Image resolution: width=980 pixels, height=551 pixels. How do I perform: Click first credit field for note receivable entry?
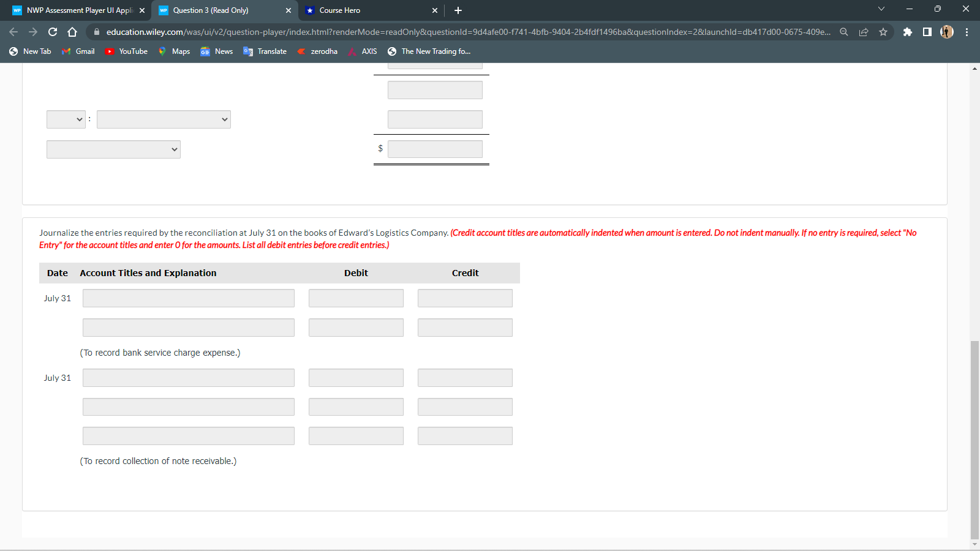(x=465, y=378)
